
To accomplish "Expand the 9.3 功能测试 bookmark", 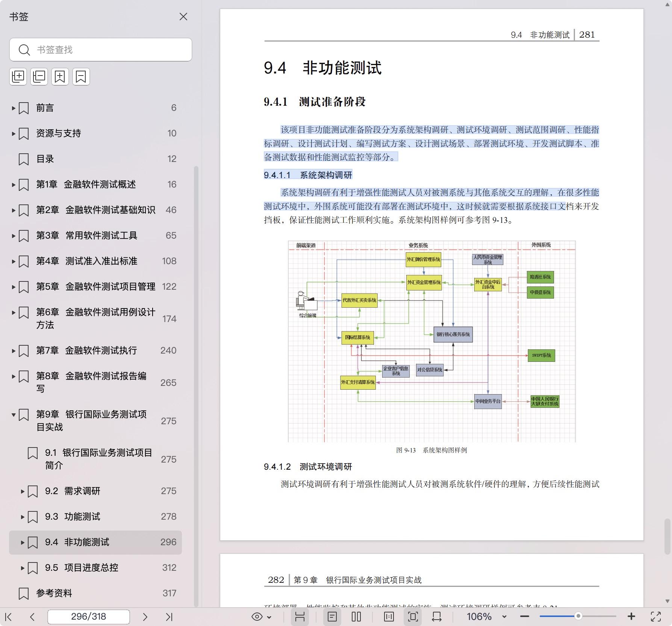I will [23, 517].
